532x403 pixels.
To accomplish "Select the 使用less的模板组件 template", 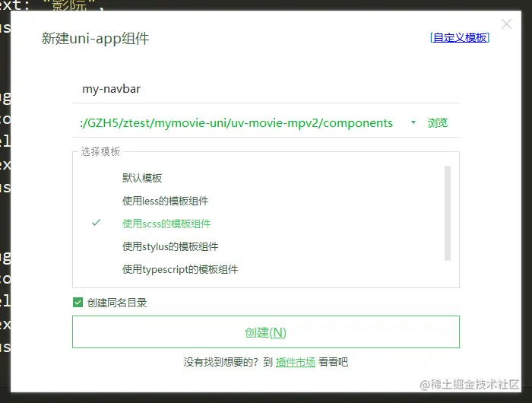I will click(x=165, y=201).
